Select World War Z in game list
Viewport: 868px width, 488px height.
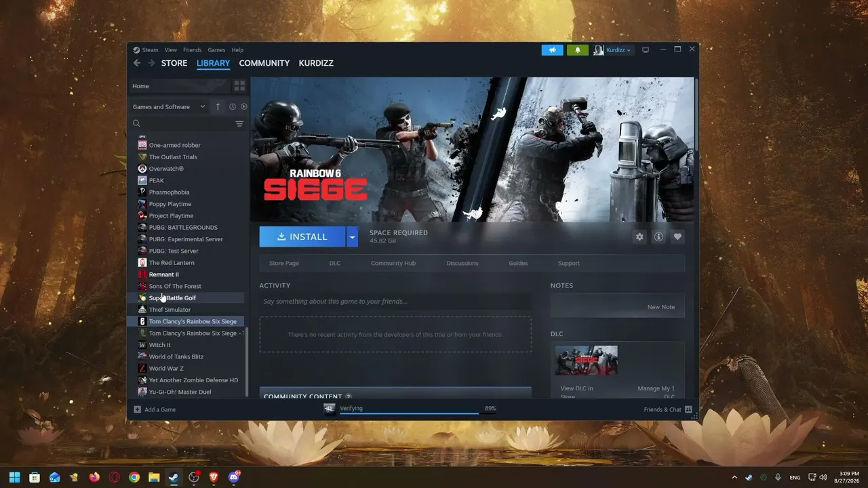166,369
